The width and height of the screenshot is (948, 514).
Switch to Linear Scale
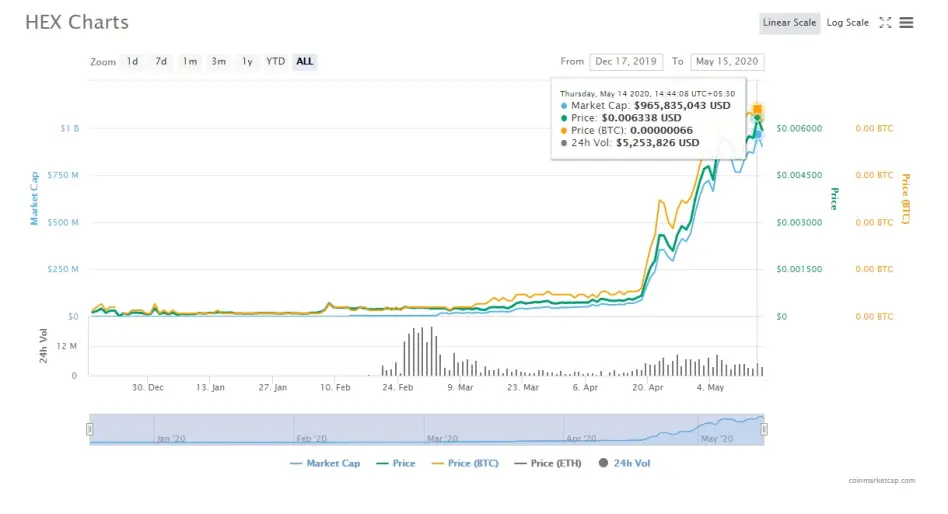[790, 23]
